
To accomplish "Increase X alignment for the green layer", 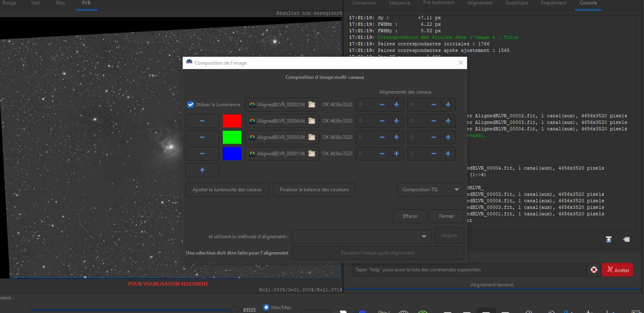I will pos(396,137).
